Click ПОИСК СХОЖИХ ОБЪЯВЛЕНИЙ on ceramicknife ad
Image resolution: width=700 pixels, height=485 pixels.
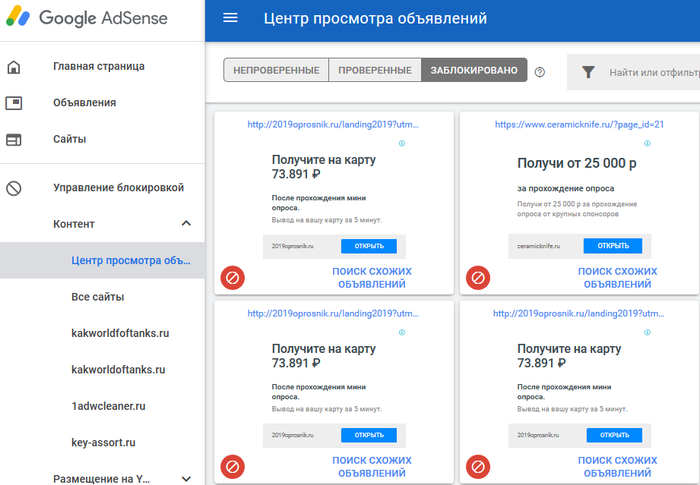click(x=617, y=278)
